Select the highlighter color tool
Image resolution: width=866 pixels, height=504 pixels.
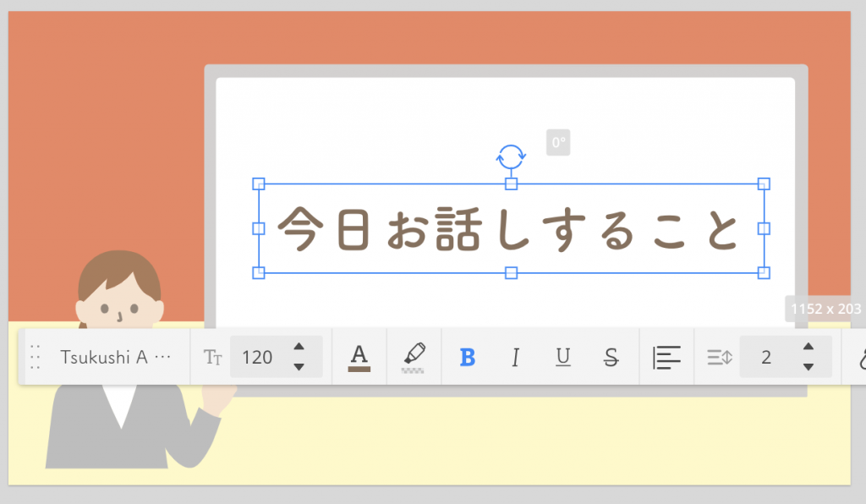click(414, 357)
